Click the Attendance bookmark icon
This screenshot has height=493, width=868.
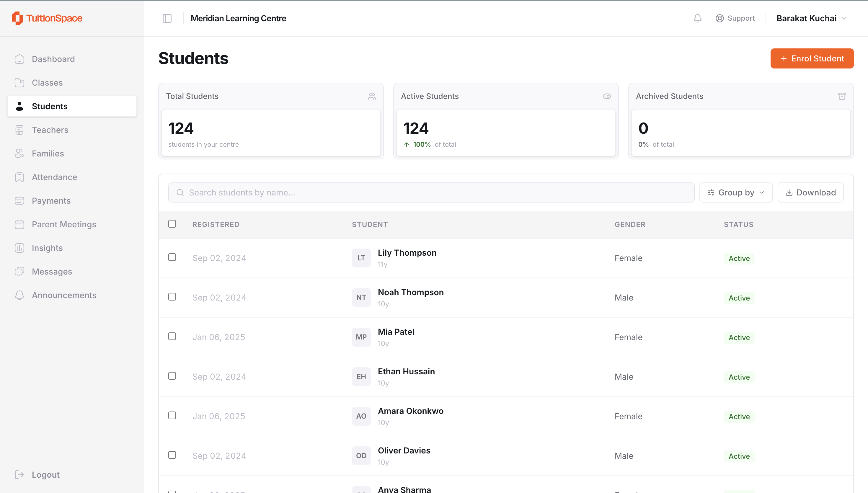(20, 177)
